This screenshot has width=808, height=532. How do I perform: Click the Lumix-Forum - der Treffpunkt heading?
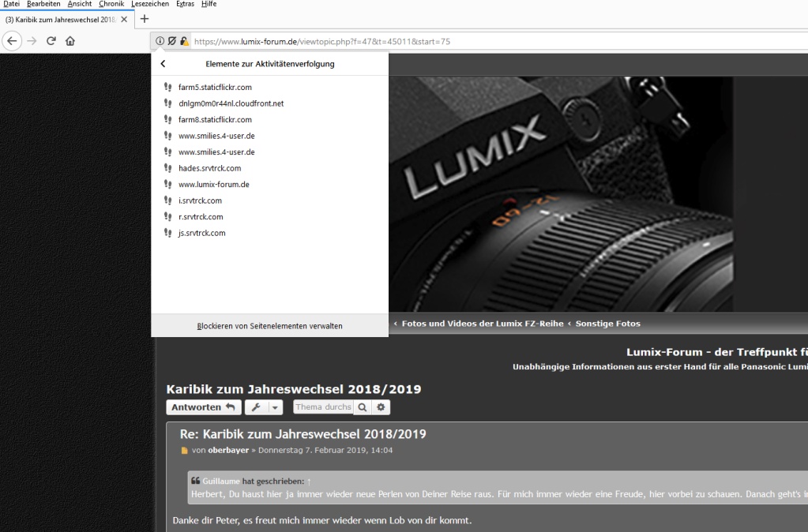[x=717, y=352]
